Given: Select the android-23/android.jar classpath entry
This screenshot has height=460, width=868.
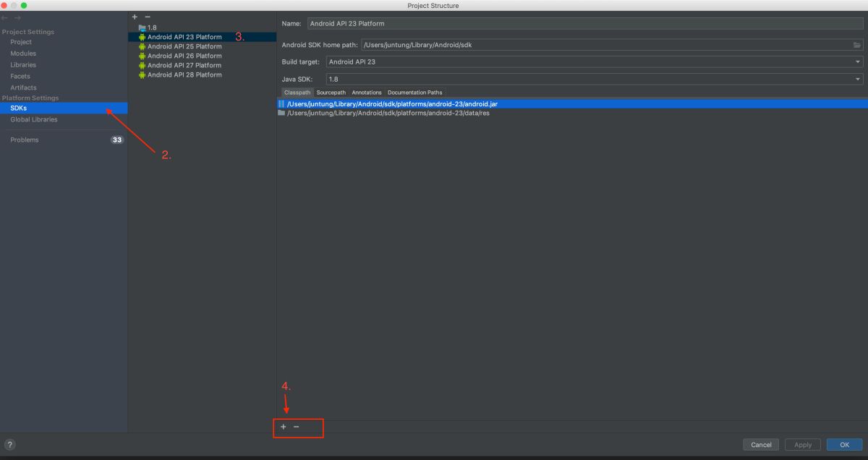Looking at the screenshot, I should point(572,104).
